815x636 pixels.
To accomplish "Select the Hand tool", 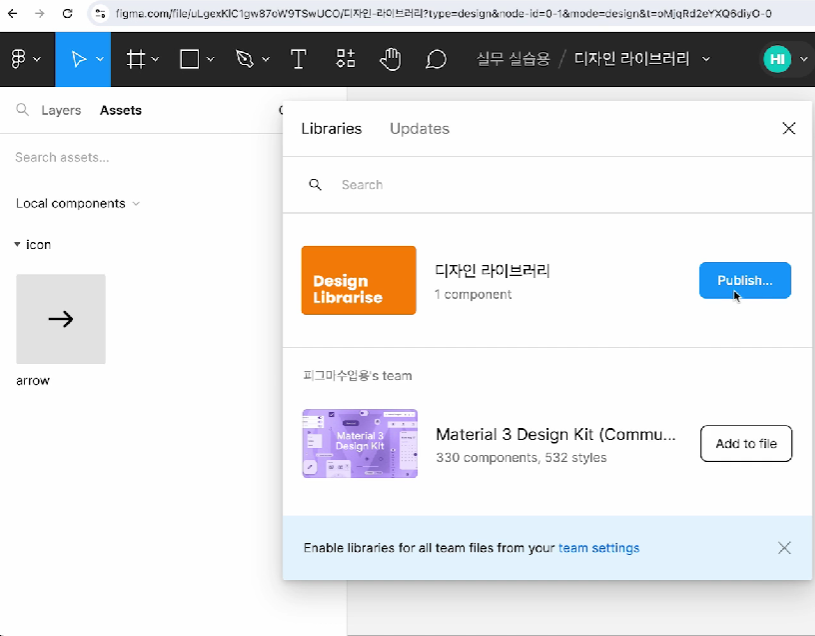I will [390, 59].
